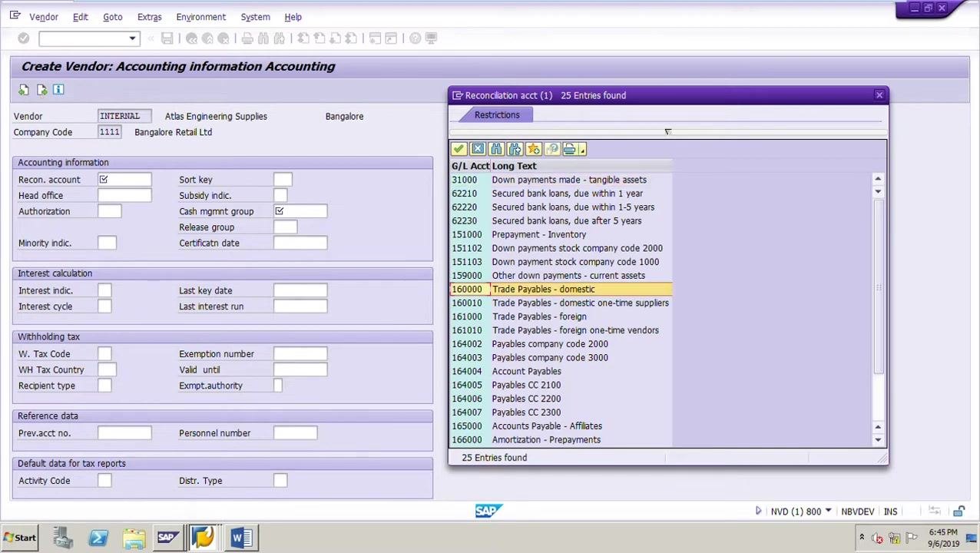
Task: Select row 161000 Trade Payables - foreign
Action: (561, 316)
